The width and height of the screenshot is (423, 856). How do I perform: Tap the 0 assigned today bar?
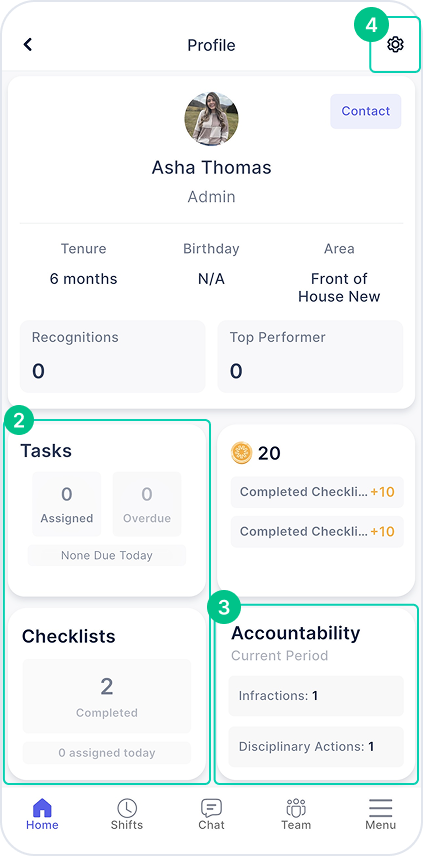[x=107, y=753]
